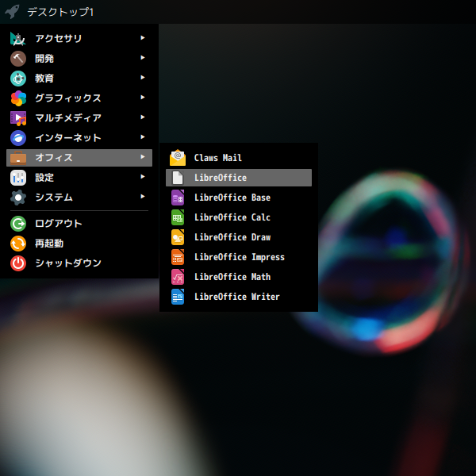Click the briefcase icon beside オフィス

[18, 158]
